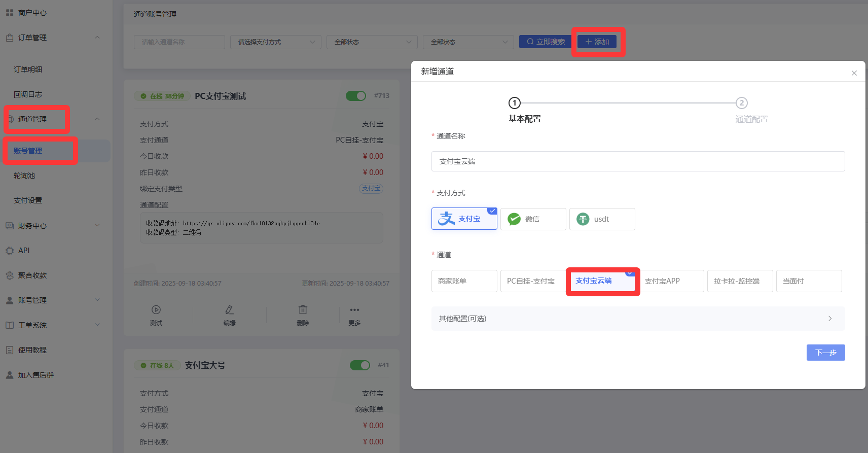Open the 请选择支付方式 dropdown
This screenshot has height=453, width=868.
[275, 42]
